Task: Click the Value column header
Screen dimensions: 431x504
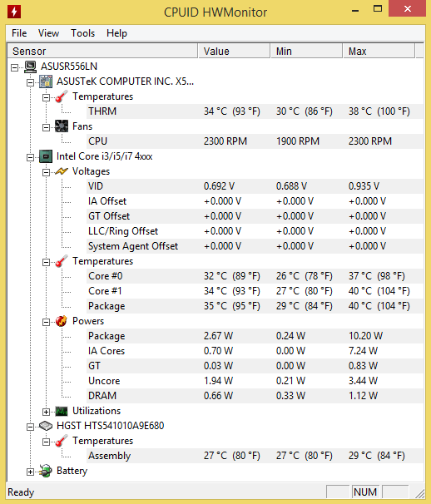Action: coord(234,51)
